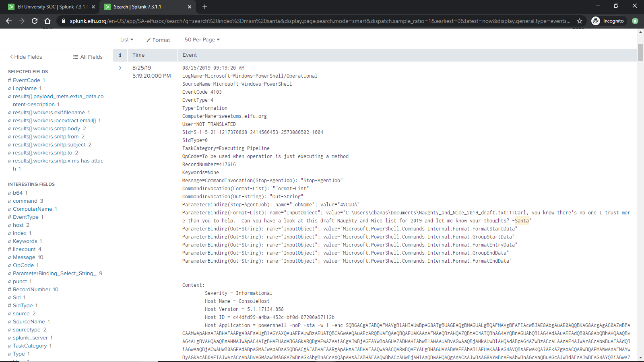Select the LogName field
Viewport: 644px width, 362px height.
[25, 88]
